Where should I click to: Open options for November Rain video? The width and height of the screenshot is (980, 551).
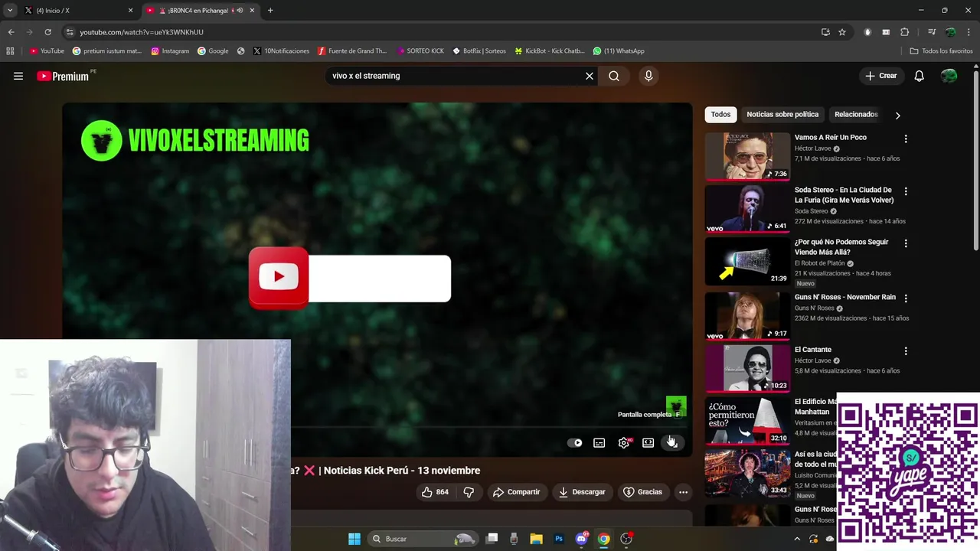pyautogui.click(x=906, y=298)
